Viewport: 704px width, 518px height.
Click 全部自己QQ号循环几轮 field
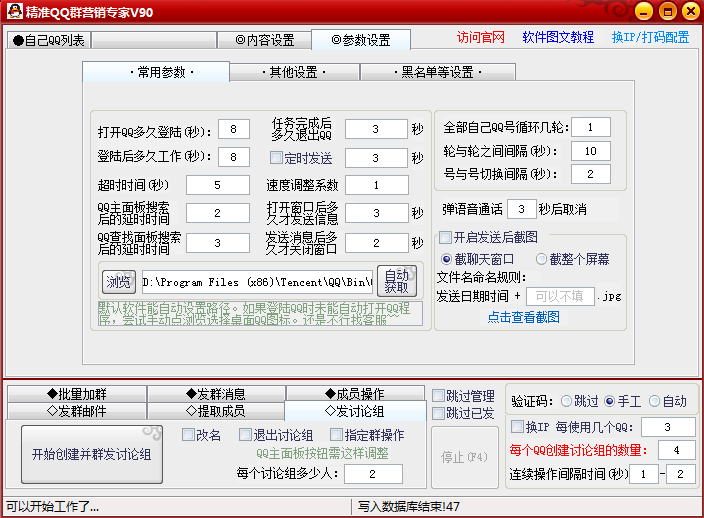(x=591, y=127)
